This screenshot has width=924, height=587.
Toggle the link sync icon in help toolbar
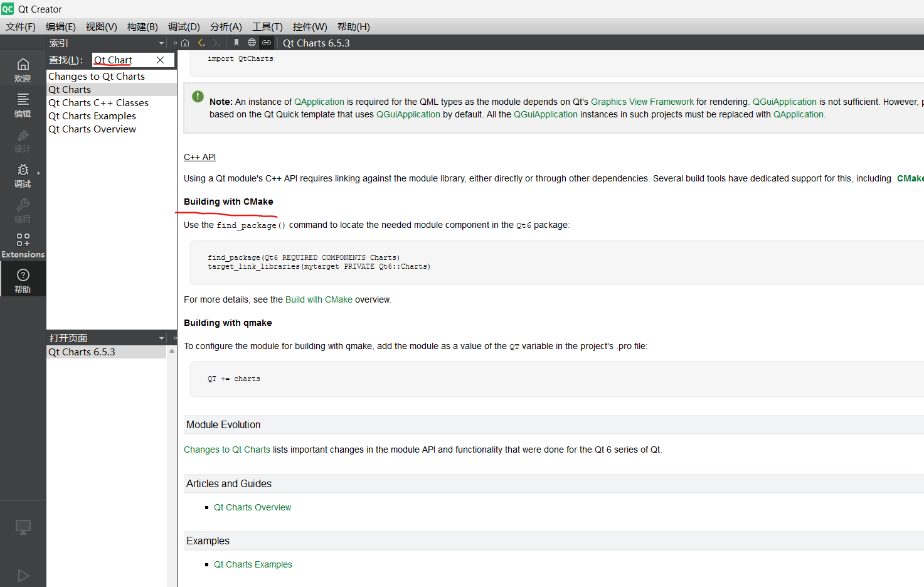coord(267,43)
